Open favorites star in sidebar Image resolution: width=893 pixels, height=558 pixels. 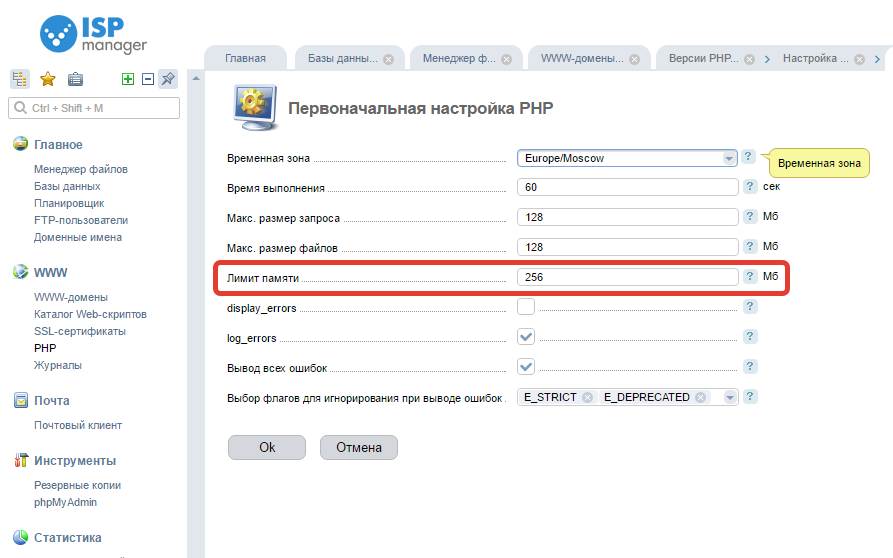click(x=47, y=79)
